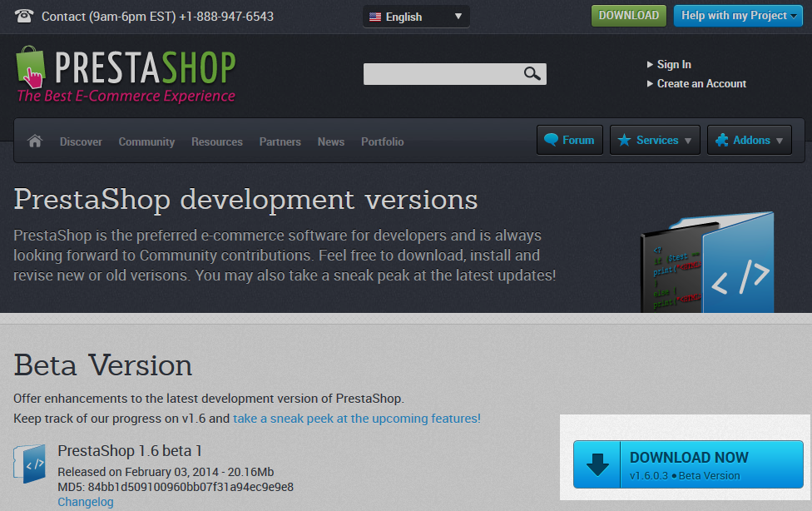Viewport: 812px width, 511px height.
Task: Focus the site search input field
Action: point(455,74)
